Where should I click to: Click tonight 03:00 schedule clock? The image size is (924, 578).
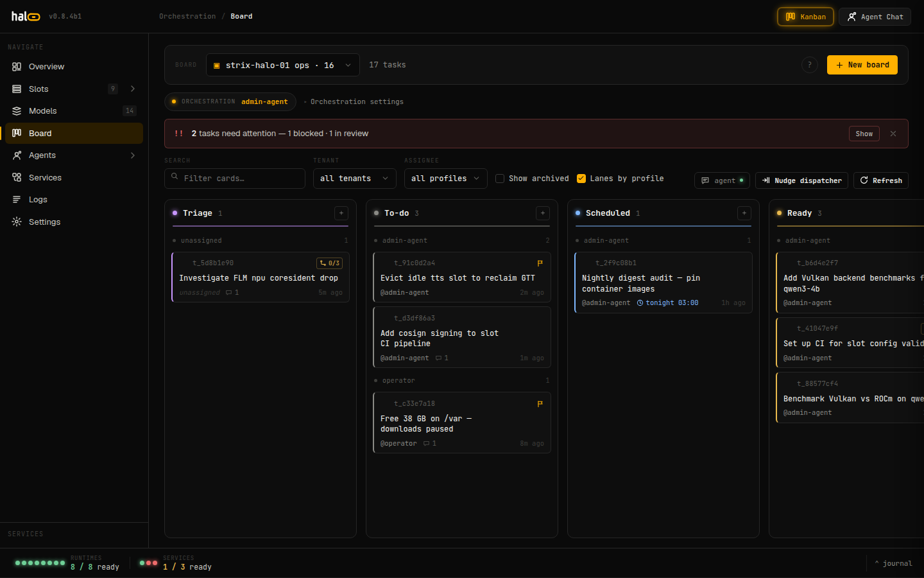pyautogui.click(x=667, y=303)
